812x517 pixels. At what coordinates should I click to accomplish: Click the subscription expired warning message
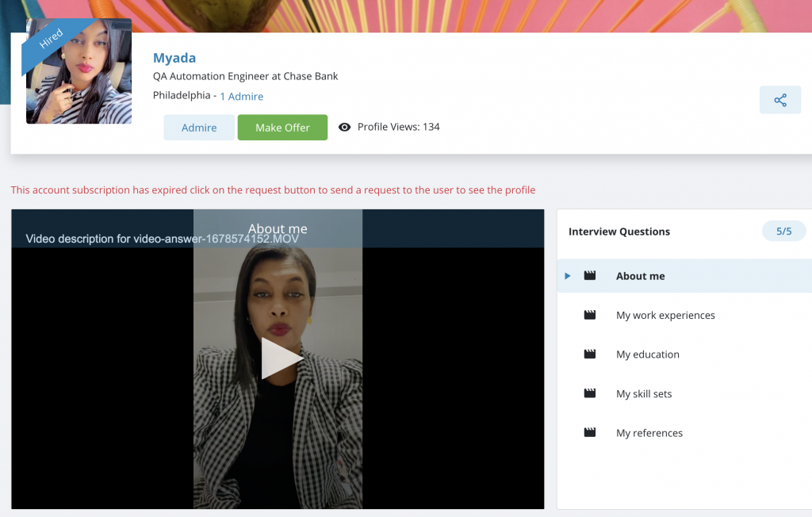pyautogui.click(x=273, y=190)
